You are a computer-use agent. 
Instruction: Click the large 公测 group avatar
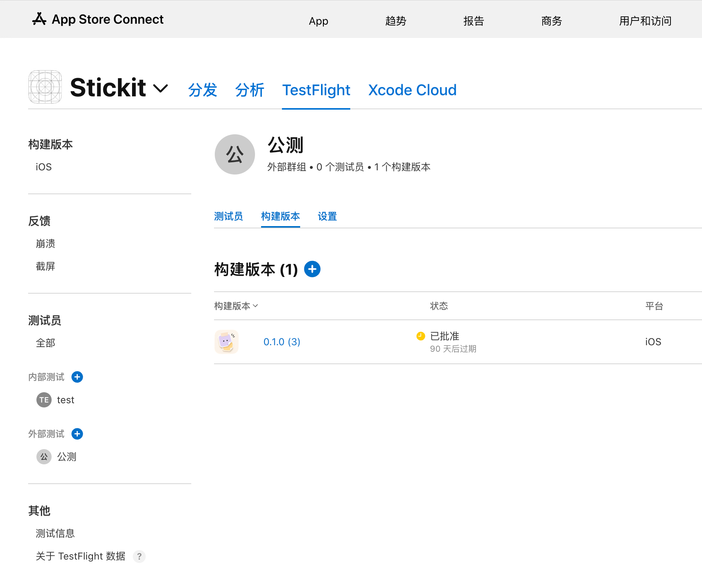pyautogui.click(x=235, y=154)
